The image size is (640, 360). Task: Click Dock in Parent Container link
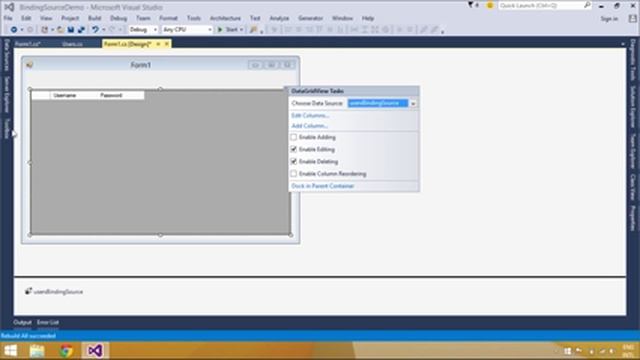[322, 186]
